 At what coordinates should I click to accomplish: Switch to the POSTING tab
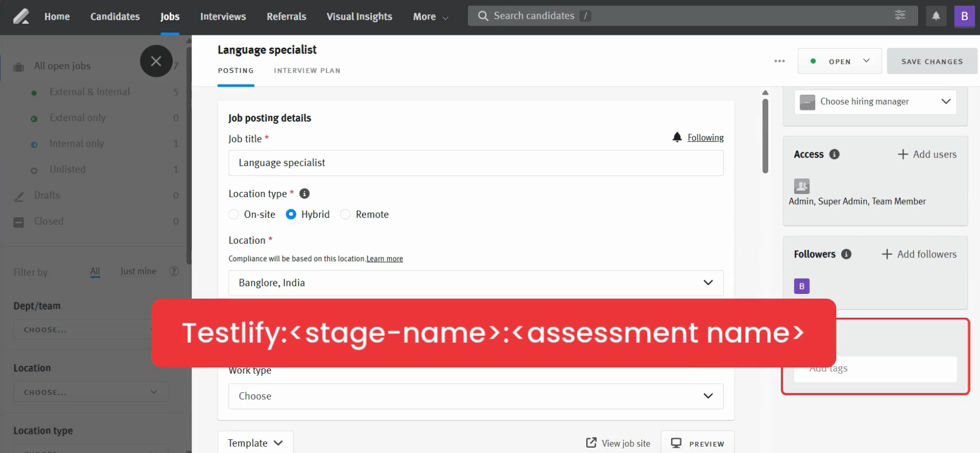coord(235,70)
